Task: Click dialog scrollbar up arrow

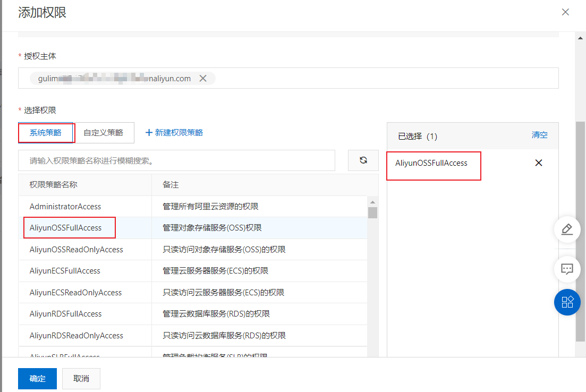Action: coord(580,38)
